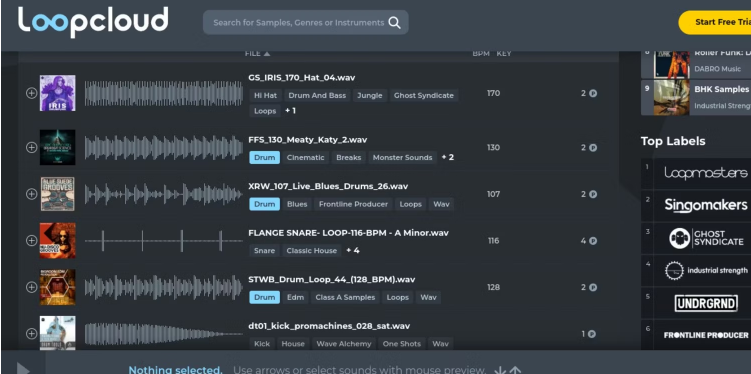Click the down arrow in the player bar
751x374 pixels.
point(500,370)
